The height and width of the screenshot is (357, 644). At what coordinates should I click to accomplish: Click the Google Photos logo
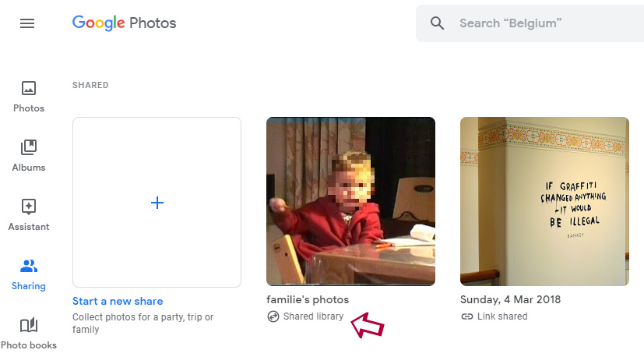pyautogui.click(x=125, y=23)
